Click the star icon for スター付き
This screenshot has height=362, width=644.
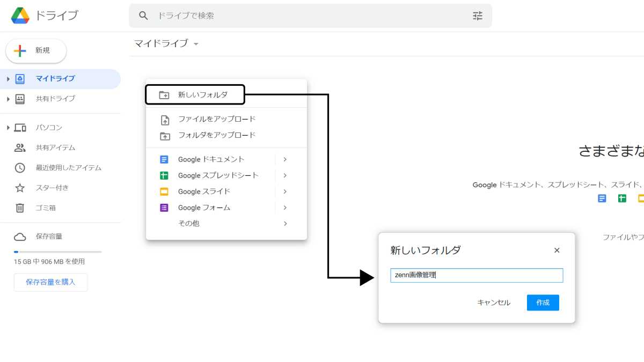tap(20, 188)
